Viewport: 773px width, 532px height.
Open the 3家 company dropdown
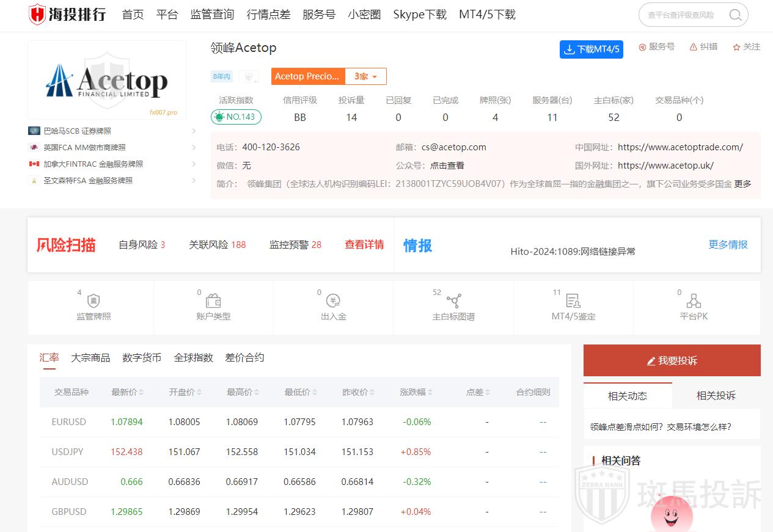point(366,76)
